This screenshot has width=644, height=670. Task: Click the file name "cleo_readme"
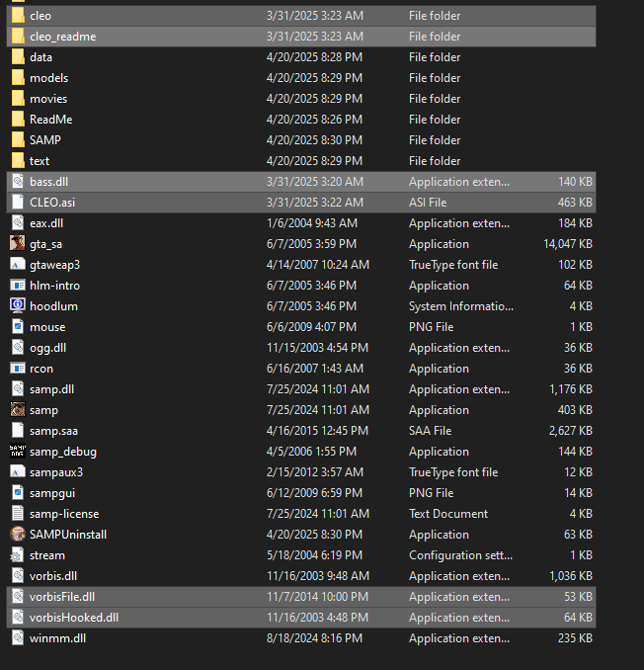[x=63, y=37]
